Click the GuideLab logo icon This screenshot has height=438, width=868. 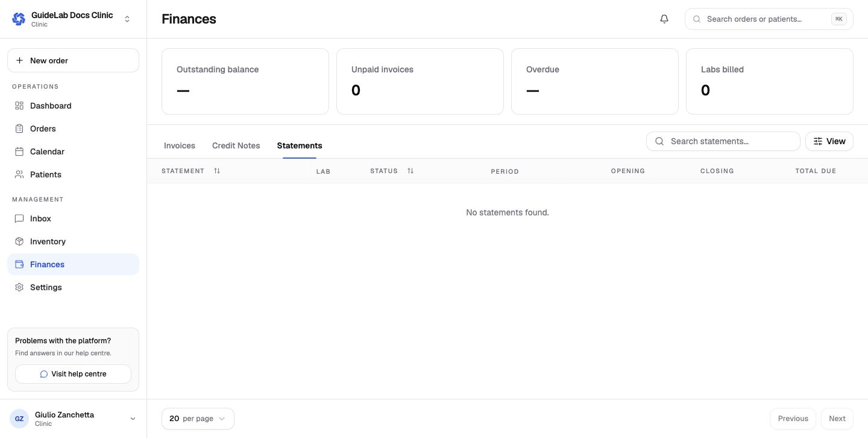(19, 19)
